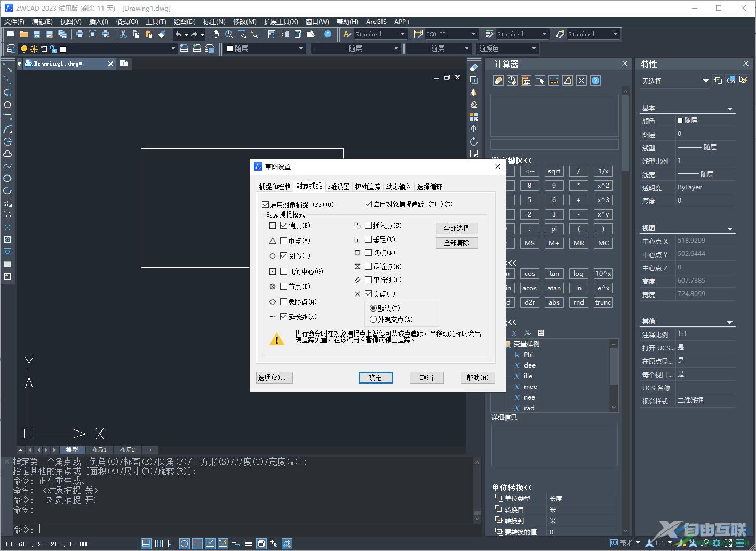This screenshot has width=756, height=551.
Task: Uncheck 启用对象捕捉 (F3) checkbox
Action: click(266, 204)
